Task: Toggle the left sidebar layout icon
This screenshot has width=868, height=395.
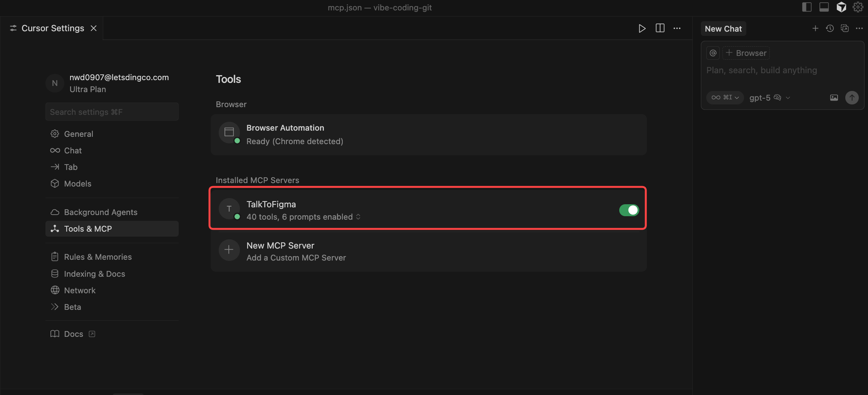Action: pyautogui.click(x=807, y=7)
